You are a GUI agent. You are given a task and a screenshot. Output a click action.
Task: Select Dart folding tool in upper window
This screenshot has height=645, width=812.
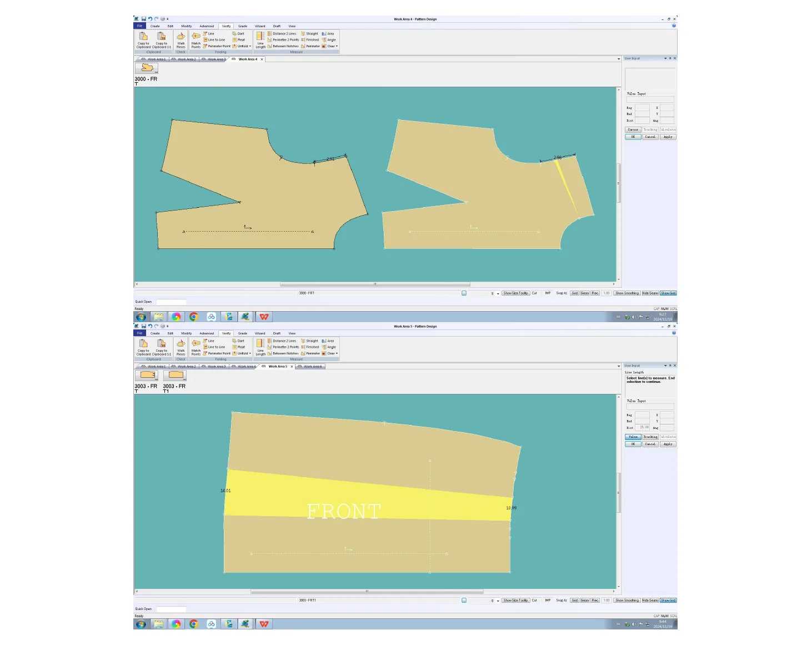pyautogui.click(x=238, y=34)
